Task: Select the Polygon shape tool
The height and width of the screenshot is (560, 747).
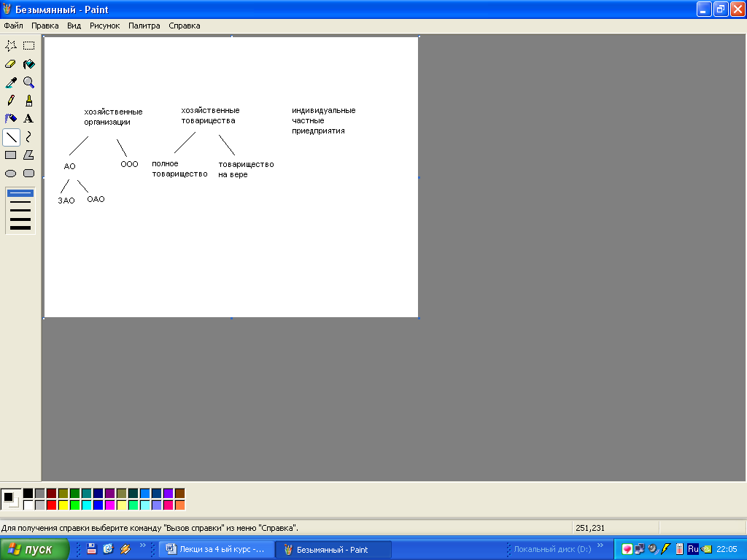Action: (29, 155)
